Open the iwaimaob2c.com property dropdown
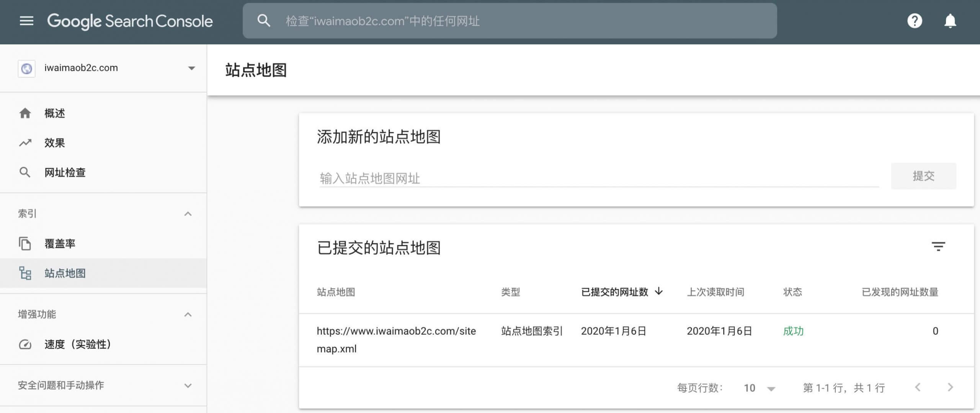Screen dimensions: 980x413 tap(191, 68)
